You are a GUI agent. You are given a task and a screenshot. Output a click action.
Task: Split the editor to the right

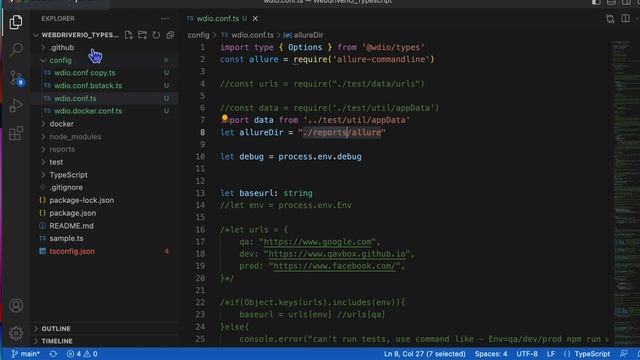coord(625,19)
